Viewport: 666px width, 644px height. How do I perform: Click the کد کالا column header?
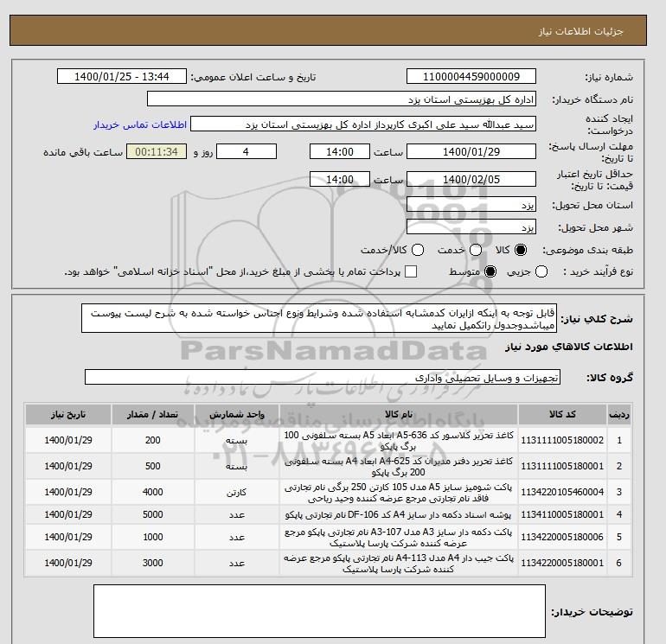click(x=562, y=415)
